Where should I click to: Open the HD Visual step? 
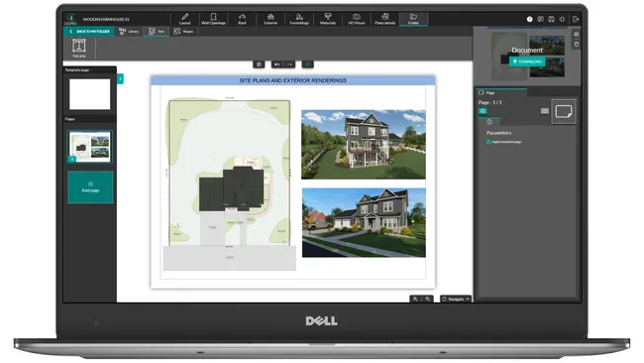(356, 19)
